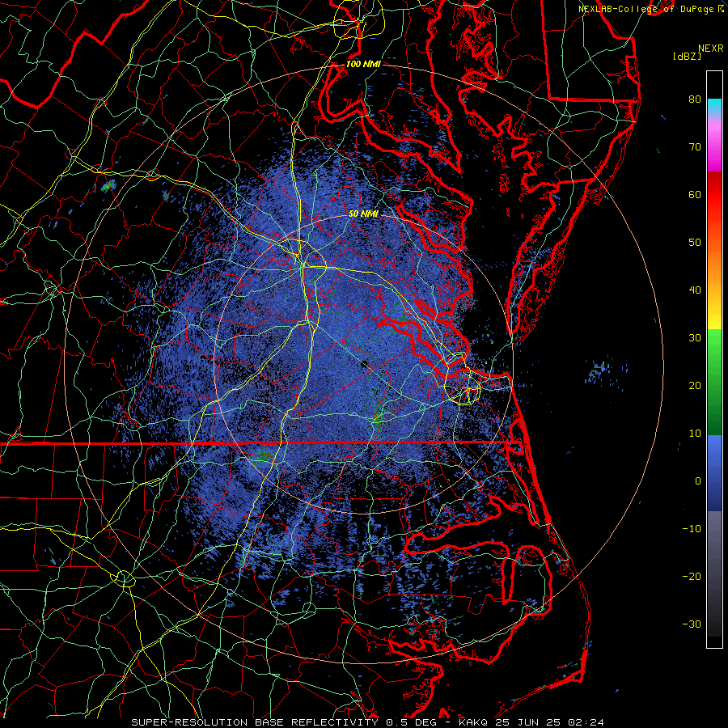728x728 pixels.
Task: Click the NEXR label above the scale
Action: [x=710, y=49]
